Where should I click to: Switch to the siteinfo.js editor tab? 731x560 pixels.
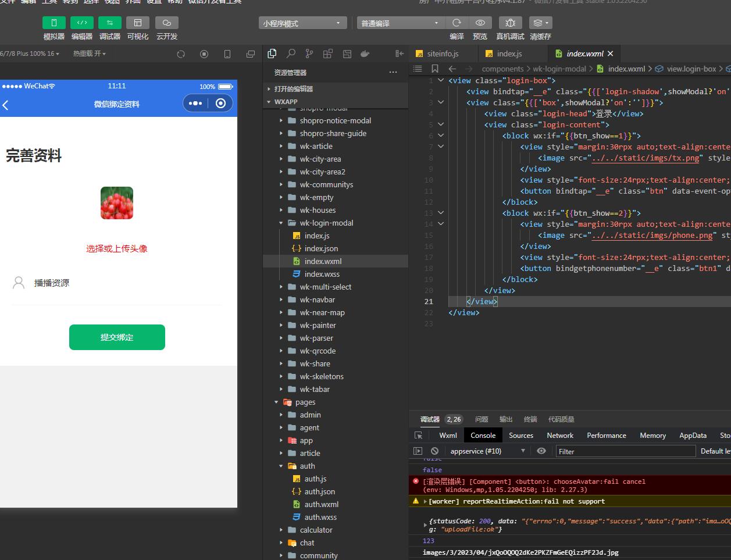(442, 53)
